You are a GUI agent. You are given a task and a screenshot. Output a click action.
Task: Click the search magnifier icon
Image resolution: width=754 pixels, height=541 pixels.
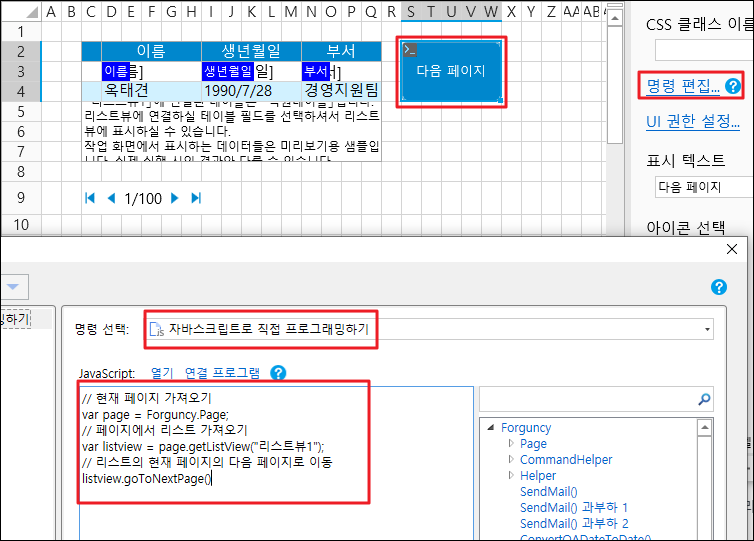[x=704, y=400]
